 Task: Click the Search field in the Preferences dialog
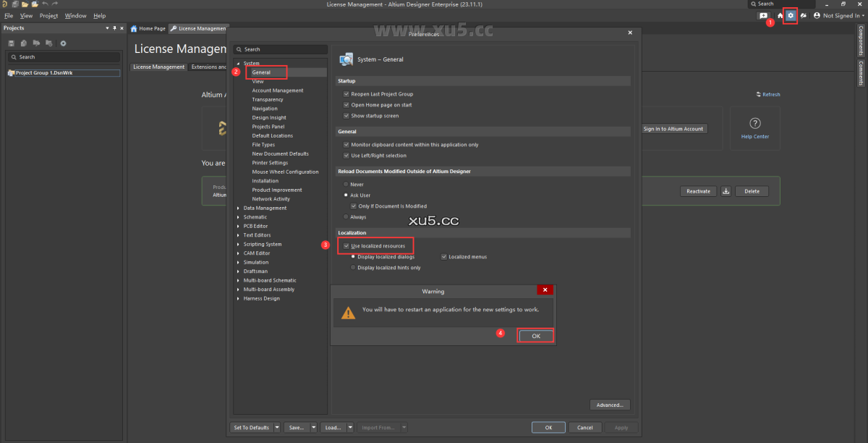[281, 49]
